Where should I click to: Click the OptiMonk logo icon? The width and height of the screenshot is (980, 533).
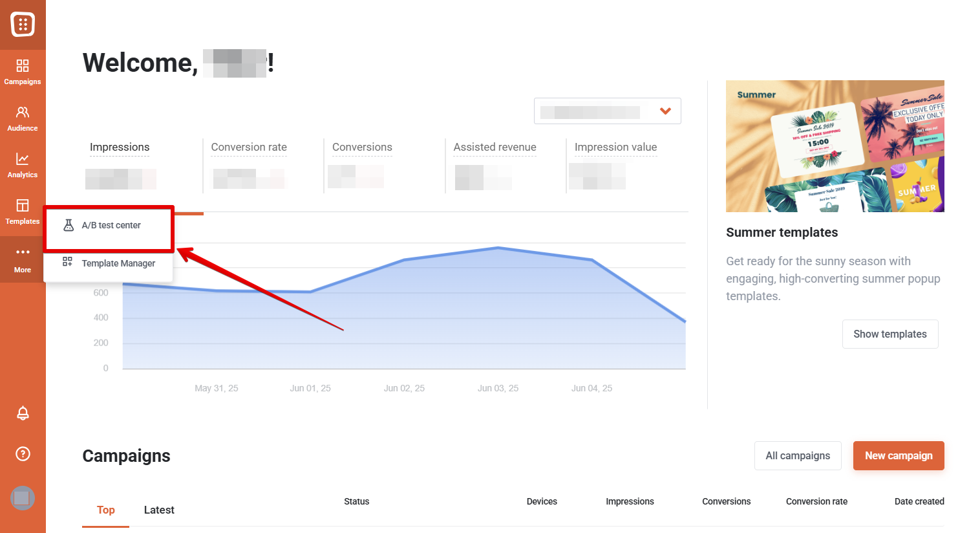point(23,25)
